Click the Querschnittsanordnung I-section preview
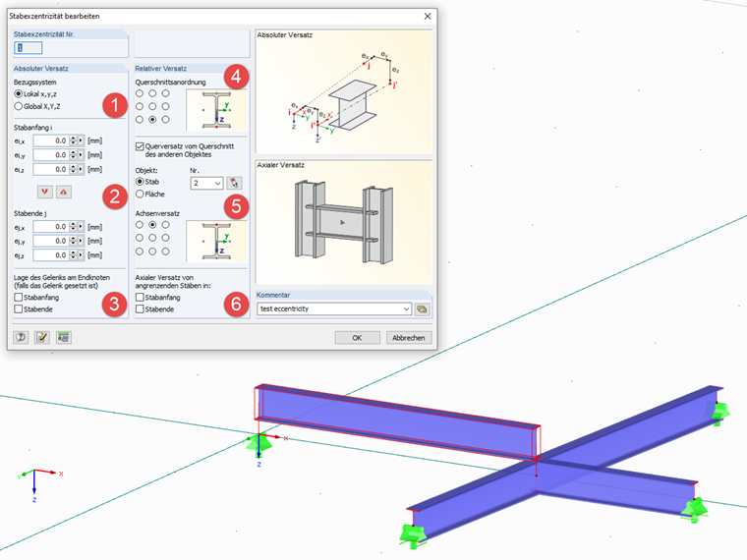Screen dimensions: 747x560 (216, 110)
